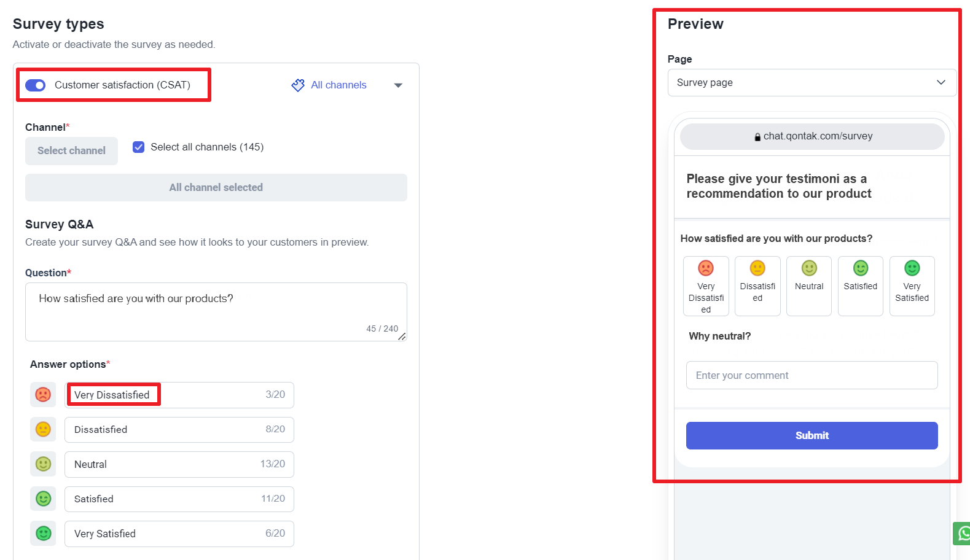Select the Very Dissatisfied card in the preview
This screenshot has width=970, height=560.
(x=706, y=286)
